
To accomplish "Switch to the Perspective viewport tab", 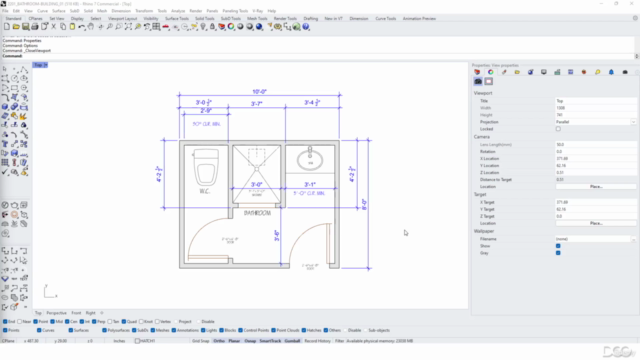I will 56,313.
